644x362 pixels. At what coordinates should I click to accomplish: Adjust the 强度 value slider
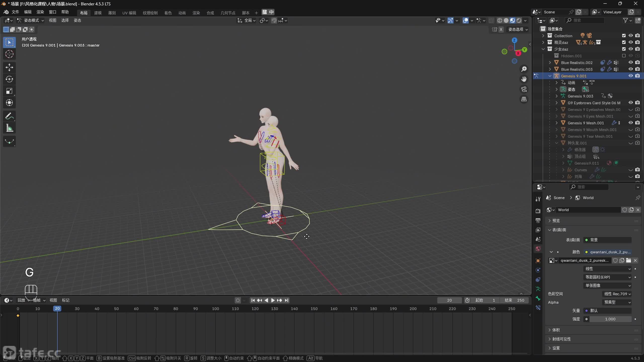[610, 319]
